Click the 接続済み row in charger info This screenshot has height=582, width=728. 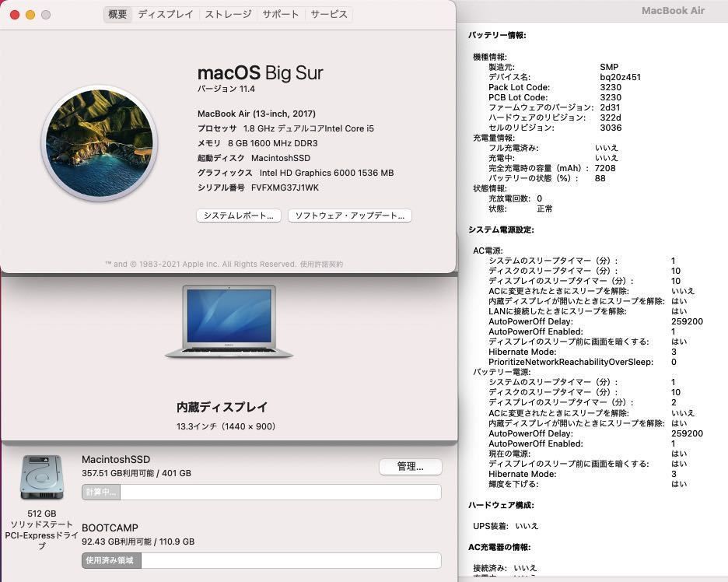pyautogui.click(x=505, y=568)
